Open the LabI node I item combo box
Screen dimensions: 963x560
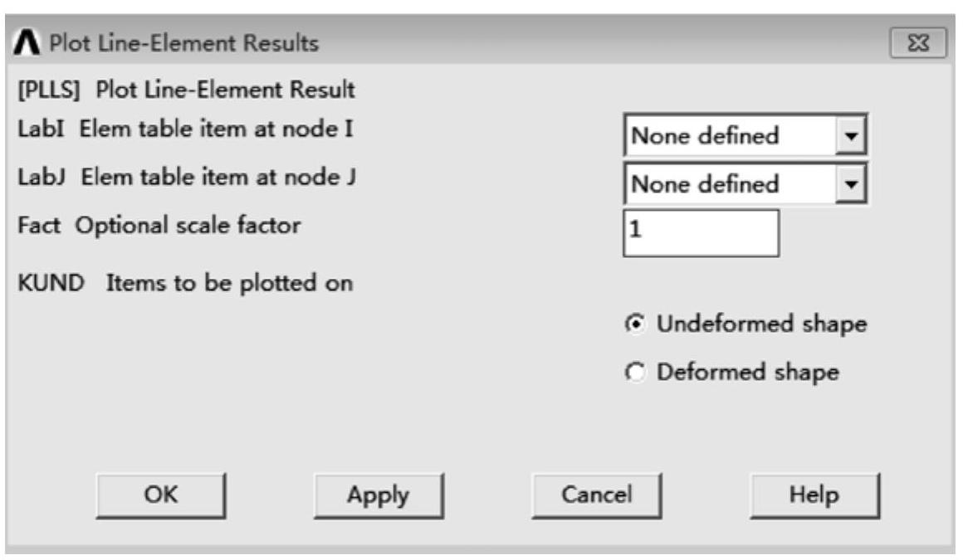coord(731,135)
